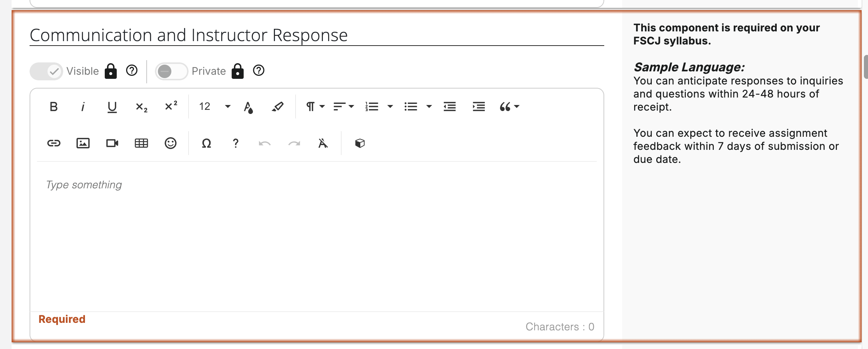868x349 pixels.
Task: Insert a hyperlink
Action: click(x=54, y=143)
